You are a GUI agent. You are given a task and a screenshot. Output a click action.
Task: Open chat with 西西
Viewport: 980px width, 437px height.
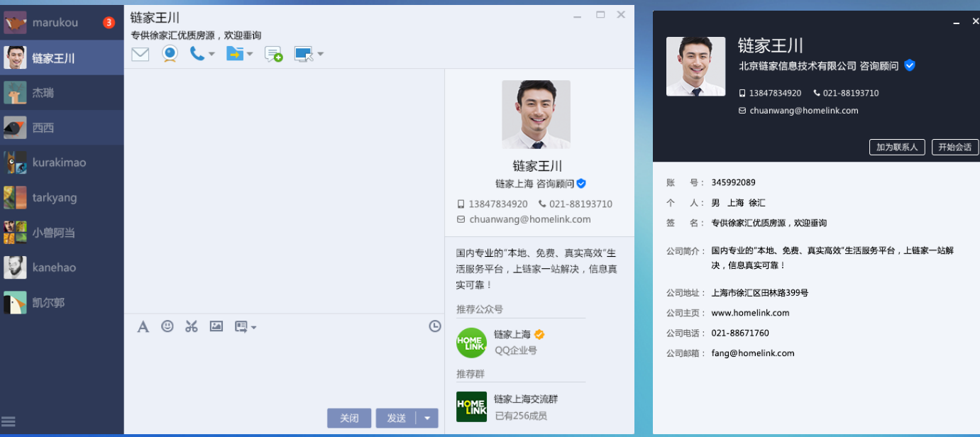62,128
